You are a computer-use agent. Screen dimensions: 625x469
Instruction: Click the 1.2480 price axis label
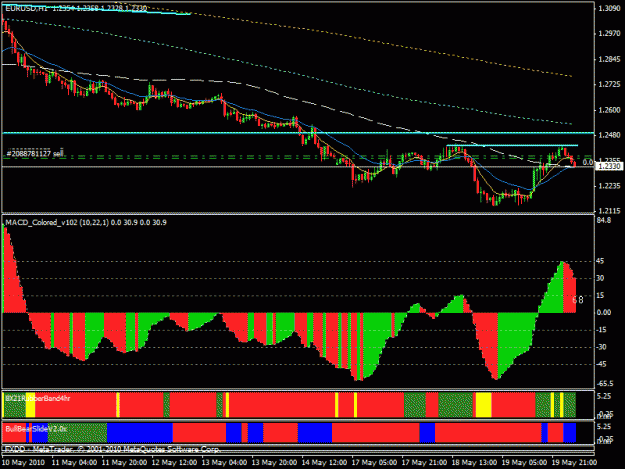(x=609, y=135)
